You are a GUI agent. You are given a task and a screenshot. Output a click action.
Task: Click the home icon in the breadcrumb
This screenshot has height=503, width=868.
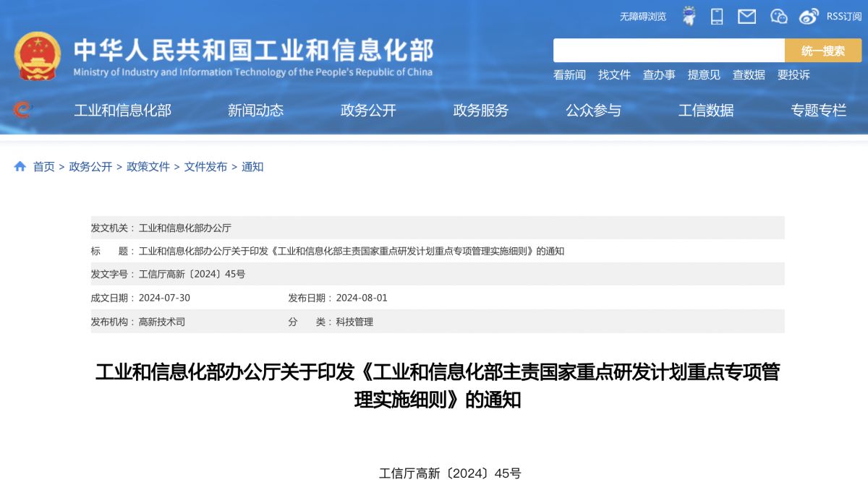20,166
